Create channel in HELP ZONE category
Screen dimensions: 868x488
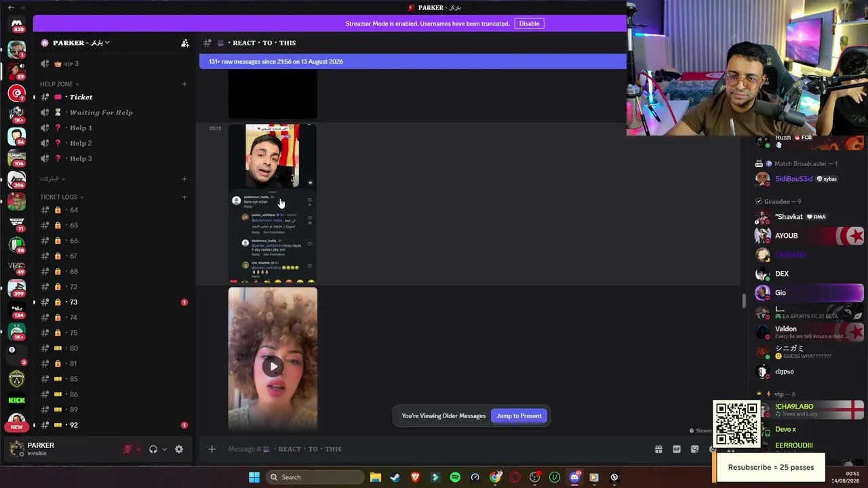pos(184,84)
